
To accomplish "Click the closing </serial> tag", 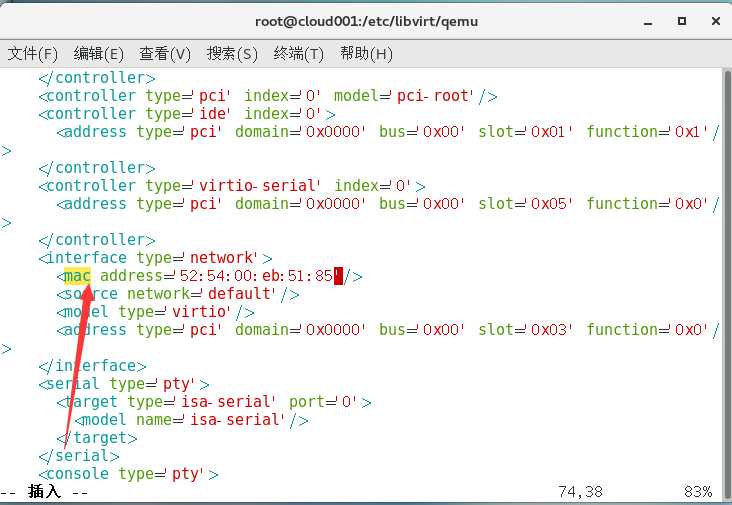I will pyautogui.click(x=79, y=456).
